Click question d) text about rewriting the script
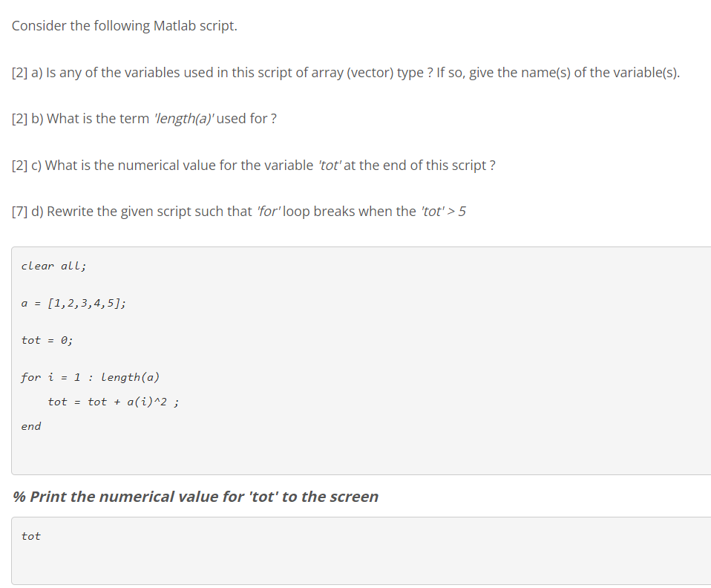The width and height of the screenshot is (711, 588). (x=238, y=212)
